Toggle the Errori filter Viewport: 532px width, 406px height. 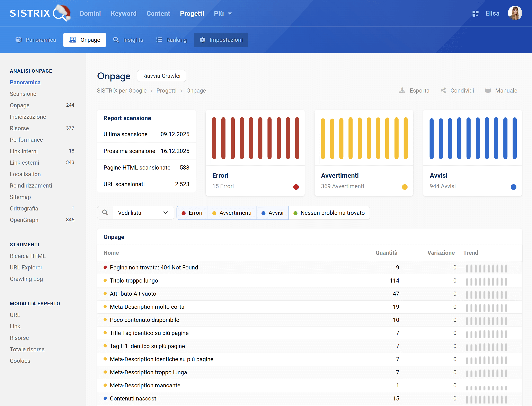click(x=192, y=213)
